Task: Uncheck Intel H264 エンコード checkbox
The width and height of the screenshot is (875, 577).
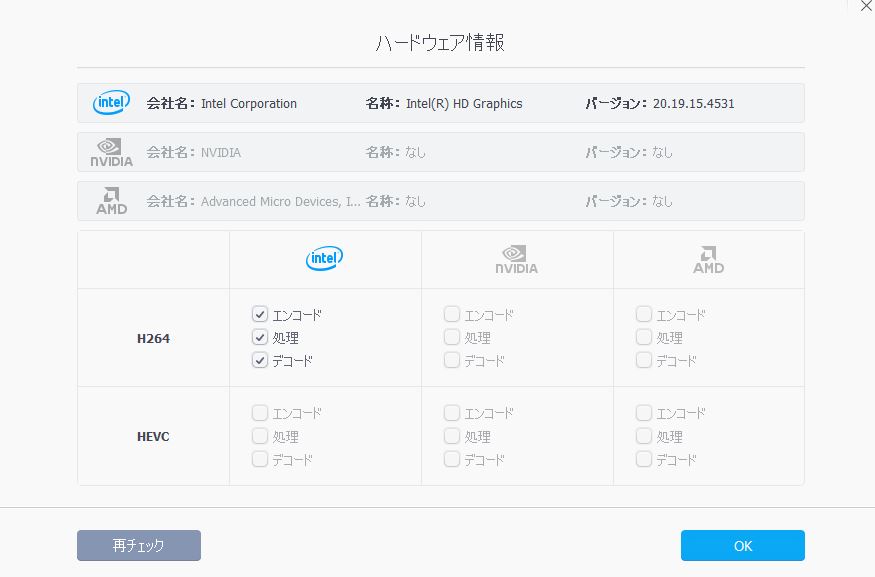Action: pyautogui.click(x=260, y=315)
